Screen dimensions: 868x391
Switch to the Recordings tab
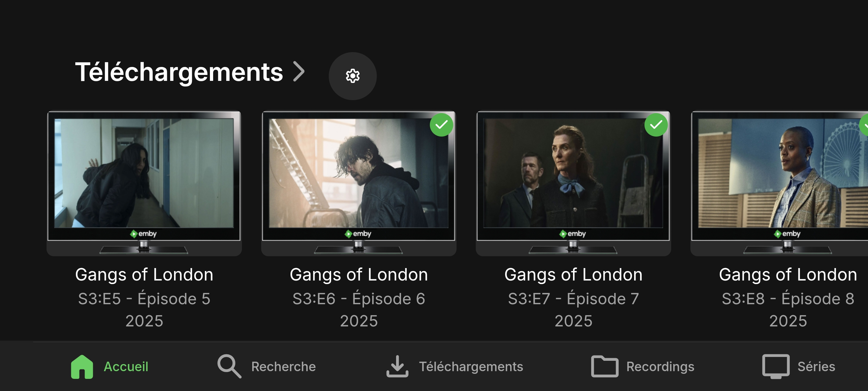[660, 366]
